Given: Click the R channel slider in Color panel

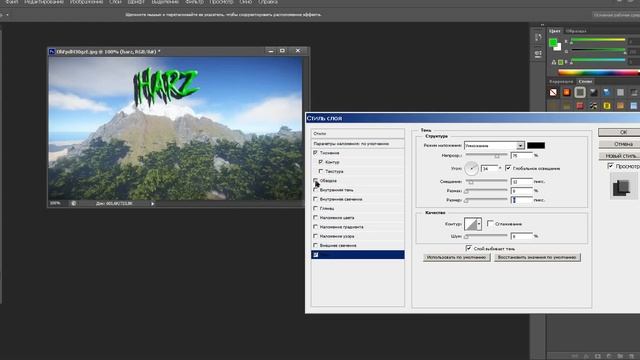Looking at the screenshot, I should click(598, 40).
